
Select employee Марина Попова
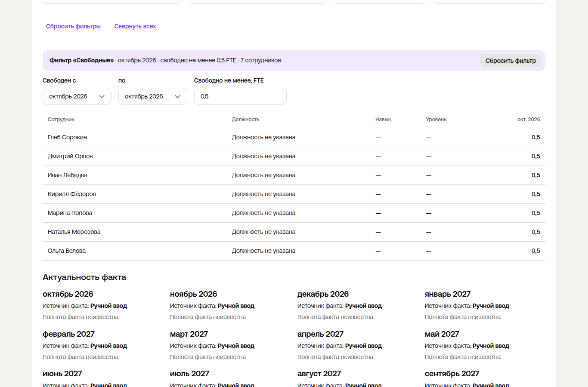click(x=70, y=213)
